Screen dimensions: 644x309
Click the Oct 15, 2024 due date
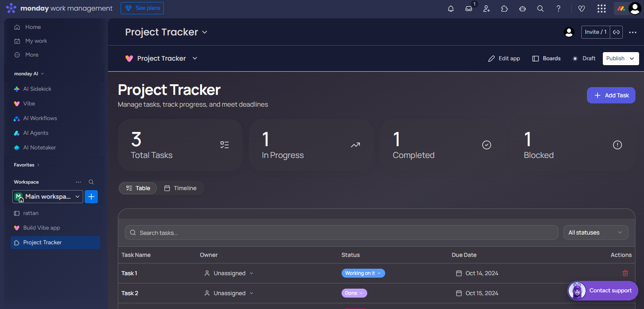[482, 293]
